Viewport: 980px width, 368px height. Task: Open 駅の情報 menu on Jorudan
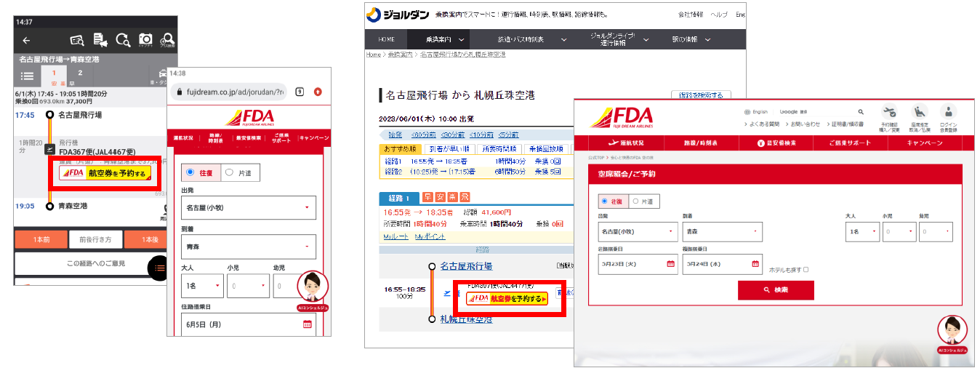coord(690,39)
